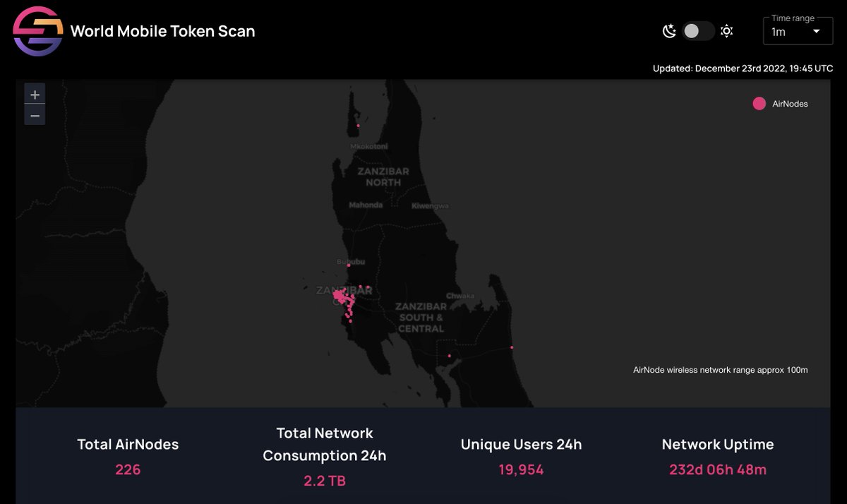Click the Mahonda map label
The width and height of the screenshot is (847, 504).
366,205
